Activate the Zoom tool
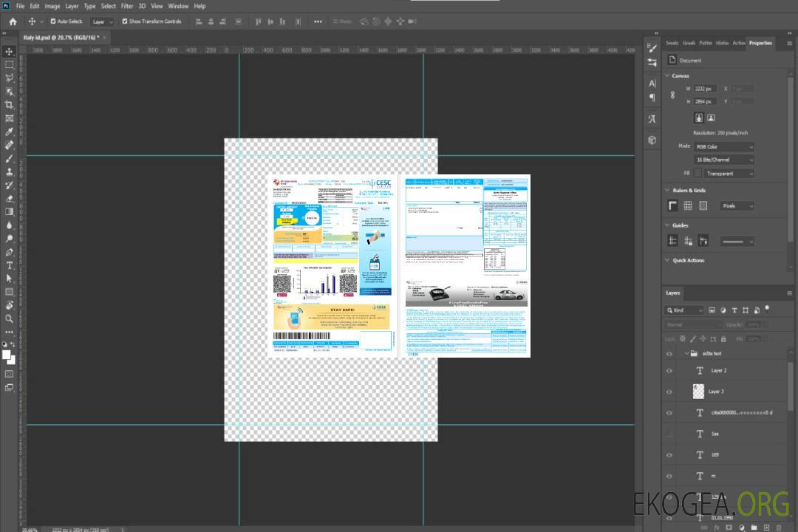The width and height of the screenshot is (798, 532). [10, 318]
